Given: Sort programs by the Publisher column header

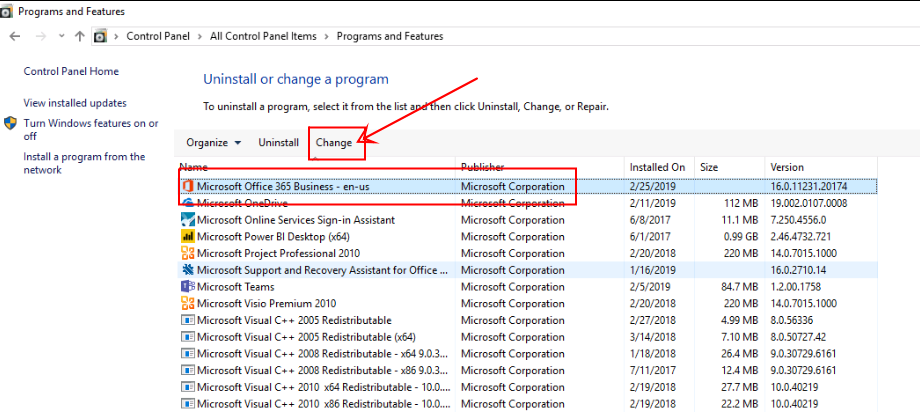Looking at the screenshot, I should coord(482,167).
